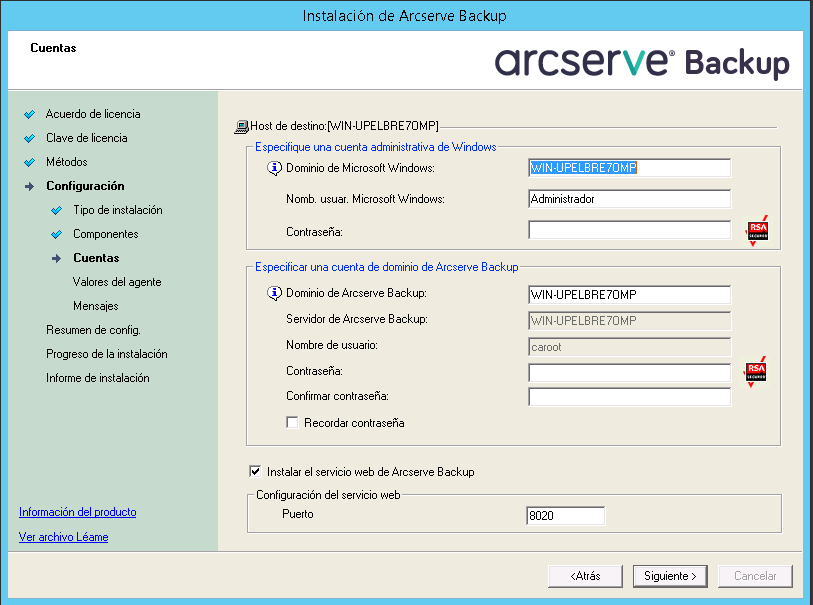The image size is (813, 605).
Task: Click the Siguiente button
Action: tap(669, 576)
